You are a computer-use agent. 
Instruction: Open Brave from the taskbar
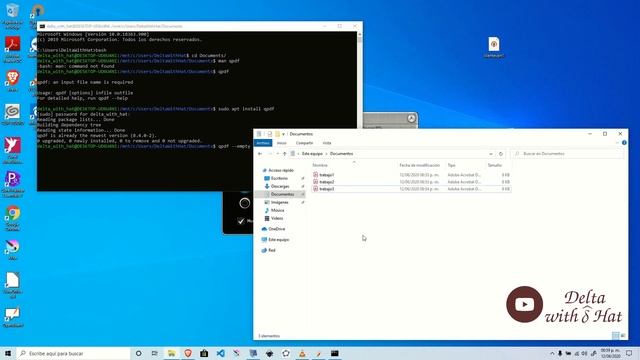point(188,353)
